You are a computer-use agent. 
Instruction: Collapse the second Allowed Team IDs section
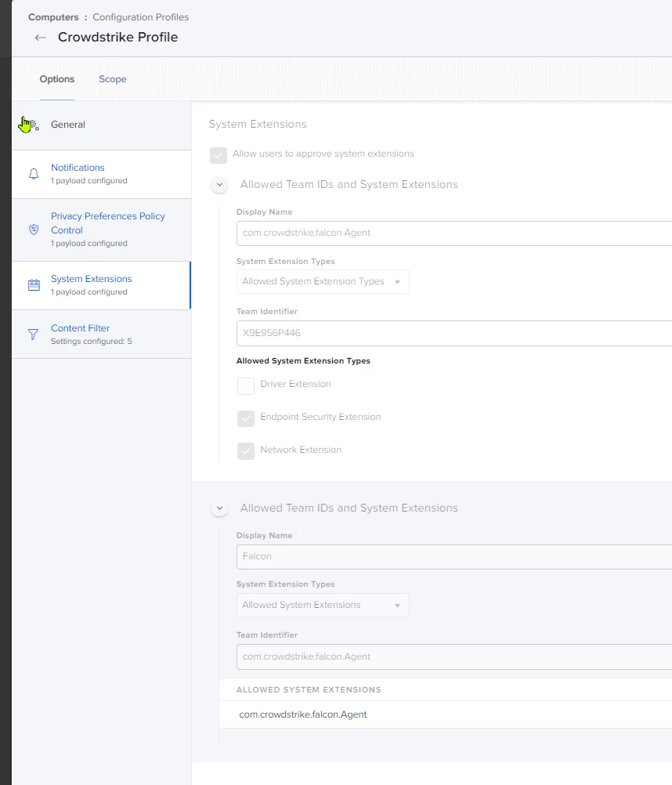[219, 508]
